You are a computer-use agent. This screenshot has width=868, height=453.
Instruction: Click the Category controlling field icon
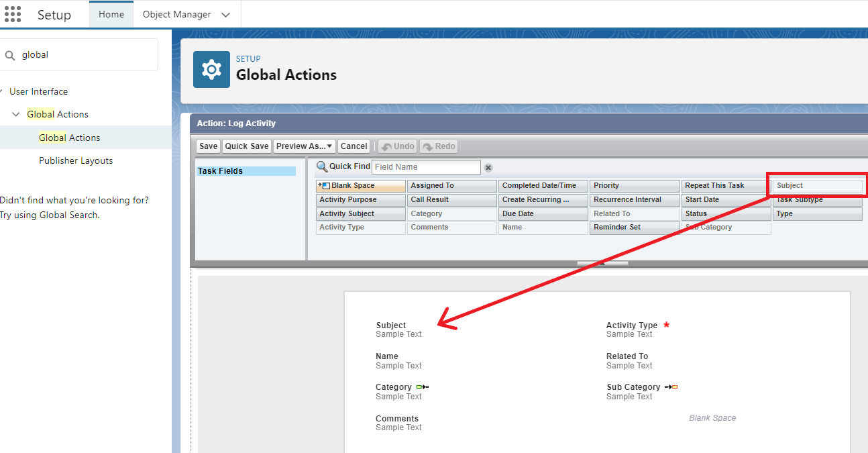click(x=422, y=387)
